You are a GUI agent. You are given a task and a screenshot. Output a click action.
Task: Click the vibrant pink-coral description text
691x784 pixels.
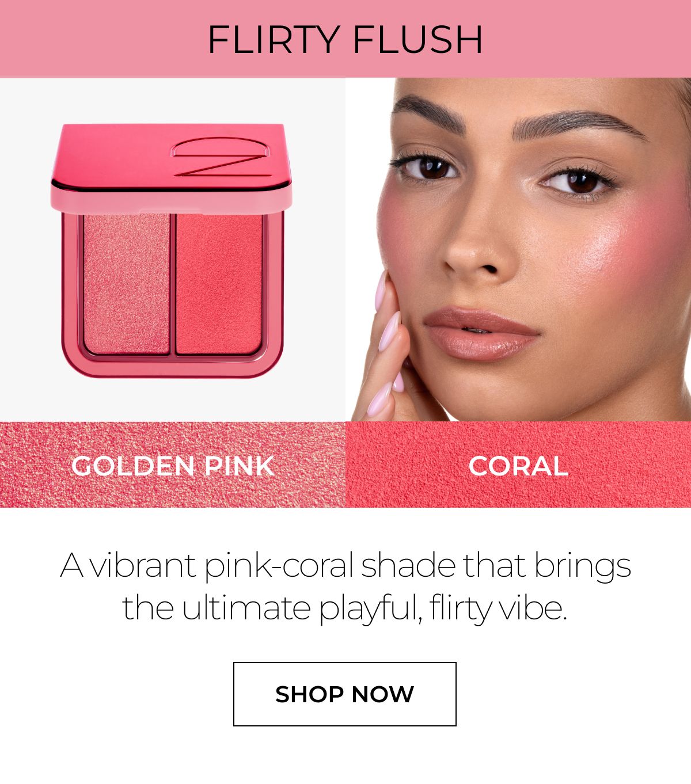(x=345, y=587)
